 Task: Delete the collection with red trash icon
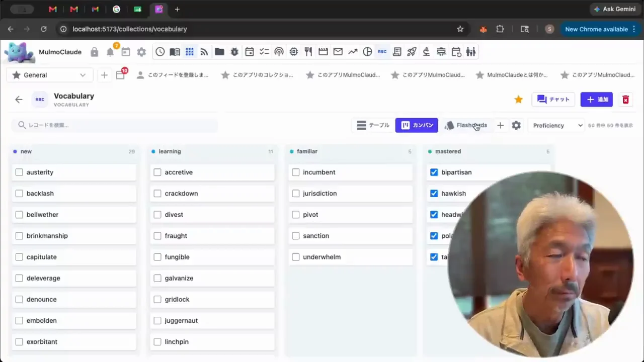(x=625, y=100)
